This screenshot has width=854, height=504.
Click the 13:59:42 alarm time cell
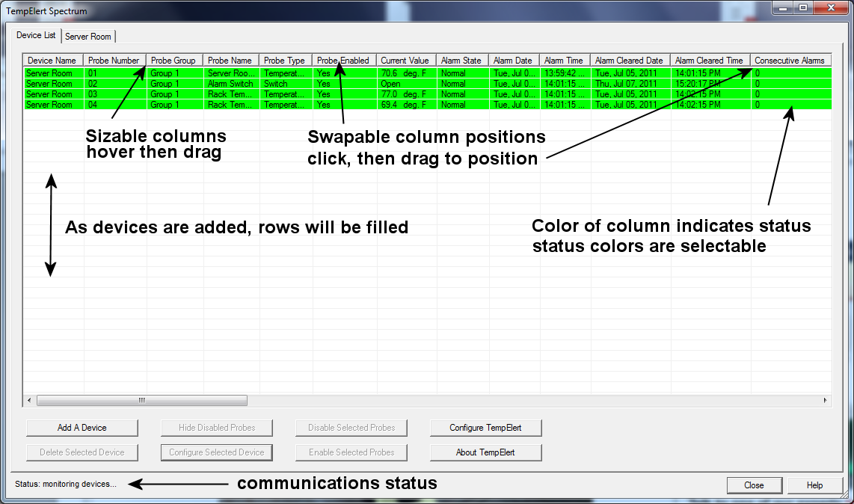coord(565,73)
